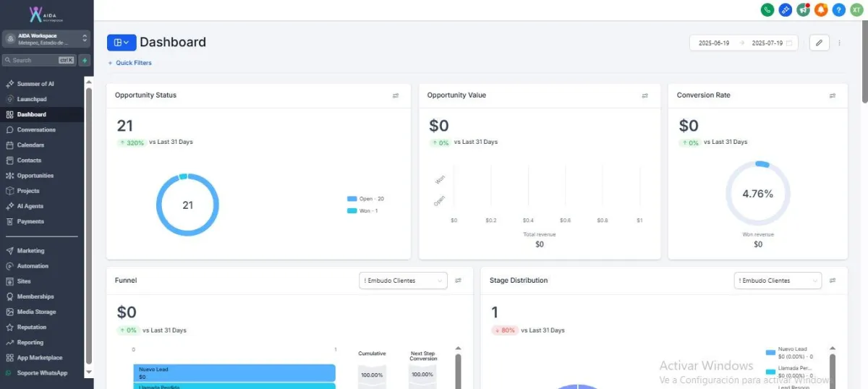This screenshot has height=389, width=868.
Task: Toggle the Open - 20 legend item
Action: point(366,198)
